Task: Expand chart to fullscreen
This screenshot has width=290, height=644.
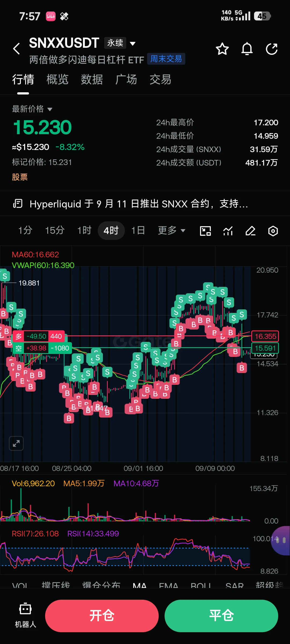Action: pyautogui.click(x=16, y=443)
